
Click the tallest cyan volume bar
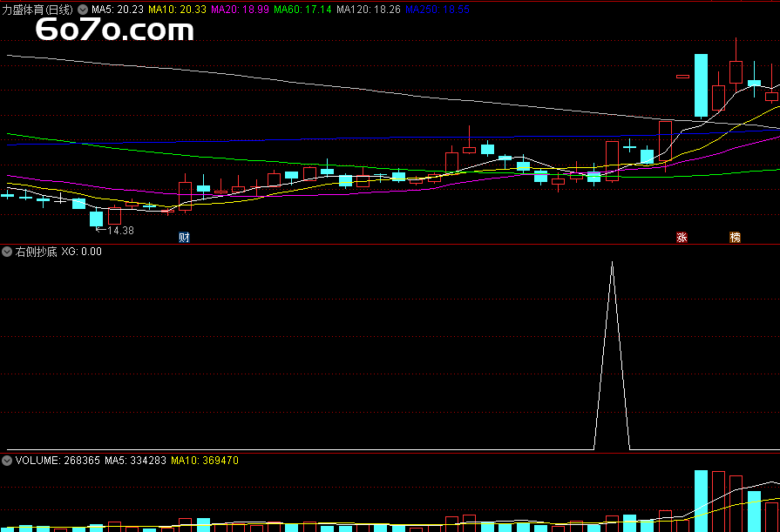tap(701, 501)
